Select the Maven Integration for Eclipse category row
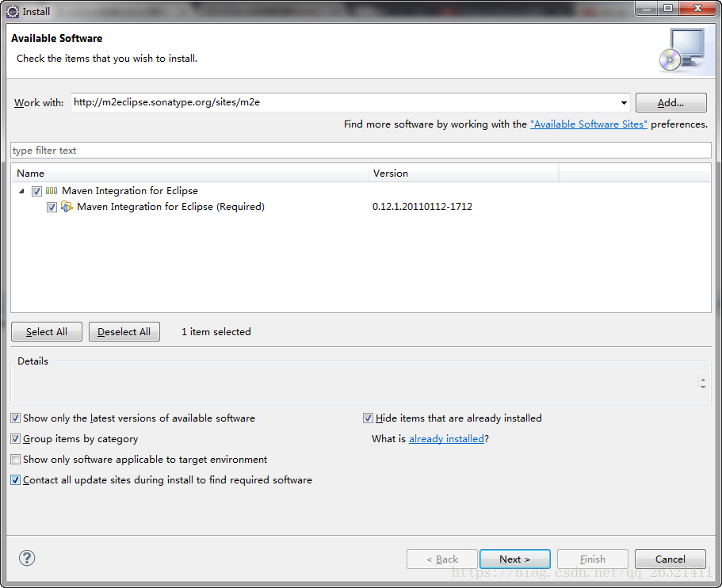Image resolution: width=722 pixels, height=588 pixels. (x=361, y=191)
